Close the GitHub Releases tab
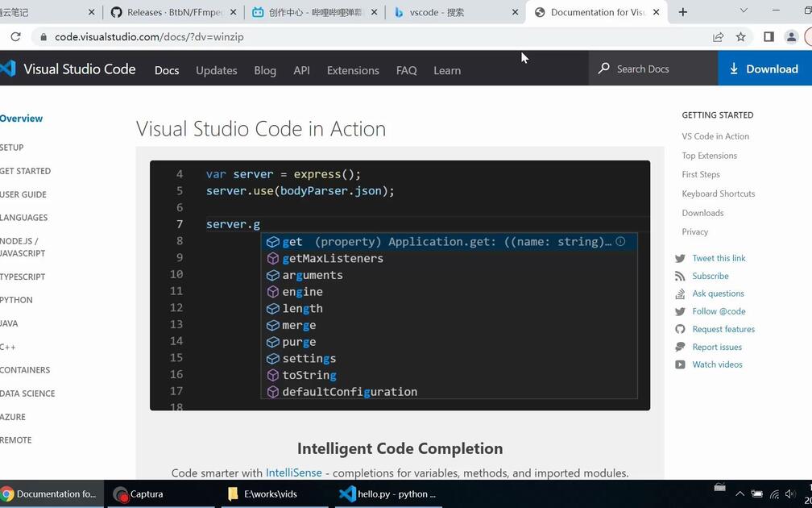Image resolution: width=812 pixels, height=508 pixels. (x=234, y=12)
